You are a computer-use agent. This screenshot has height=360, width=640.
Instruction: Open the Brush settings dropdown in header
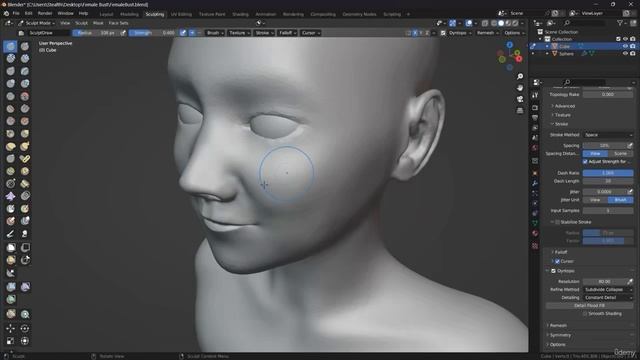click(215, 33)
